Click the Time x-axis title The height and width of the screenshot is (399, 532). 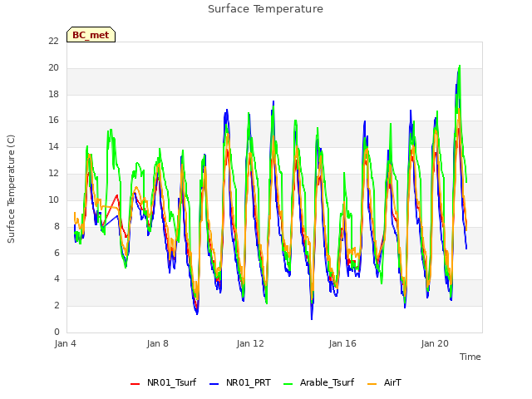(470, 357)
